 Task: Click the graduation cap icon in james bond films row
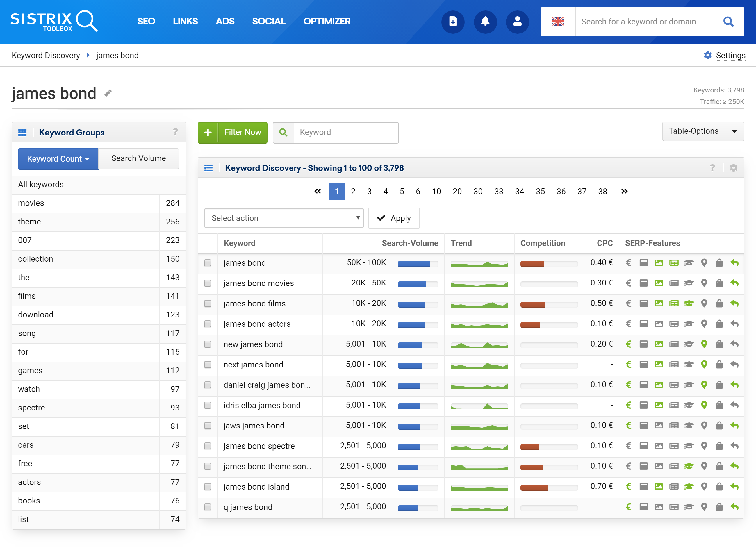point(689,303)
